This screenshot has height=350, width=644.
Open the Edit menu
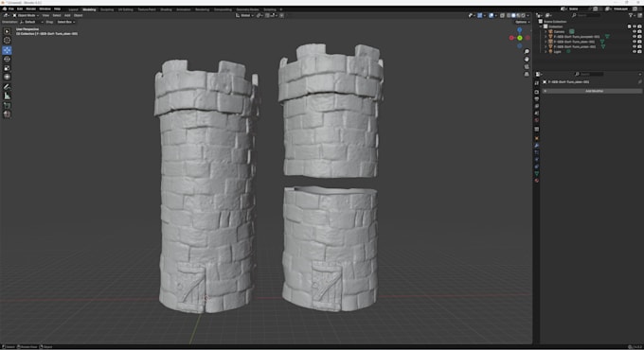pyautogui.click(x=20, y=9)
